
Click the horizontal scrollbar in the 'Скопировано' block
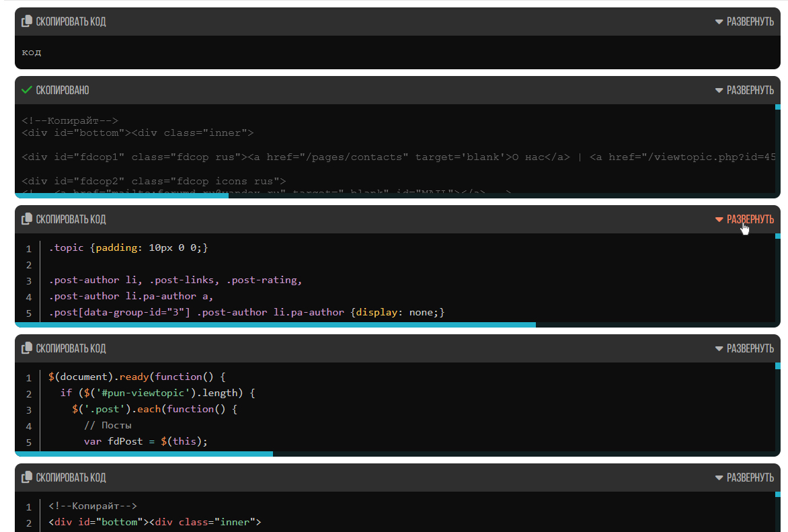[122, 196]
